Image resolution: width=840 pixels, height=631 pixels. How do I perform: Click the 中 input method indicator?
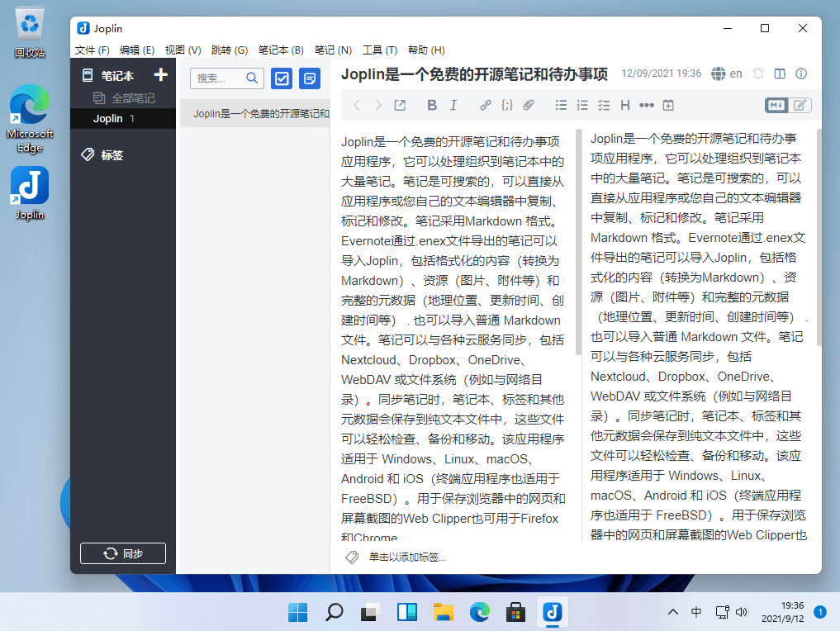pos(696,612)
